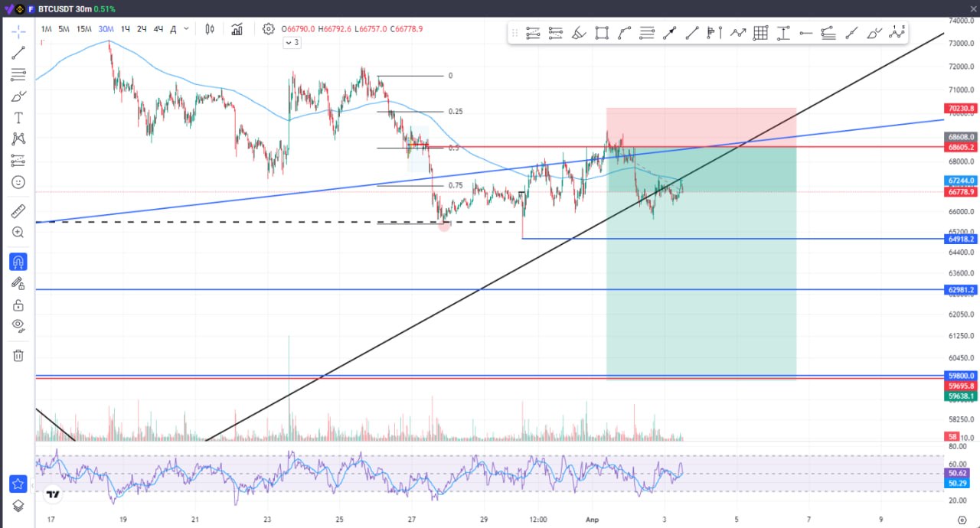Viewport: 980px width, 528px height.
Task: Switch to 5M timeframe
Action: click(x=64, y=29)
